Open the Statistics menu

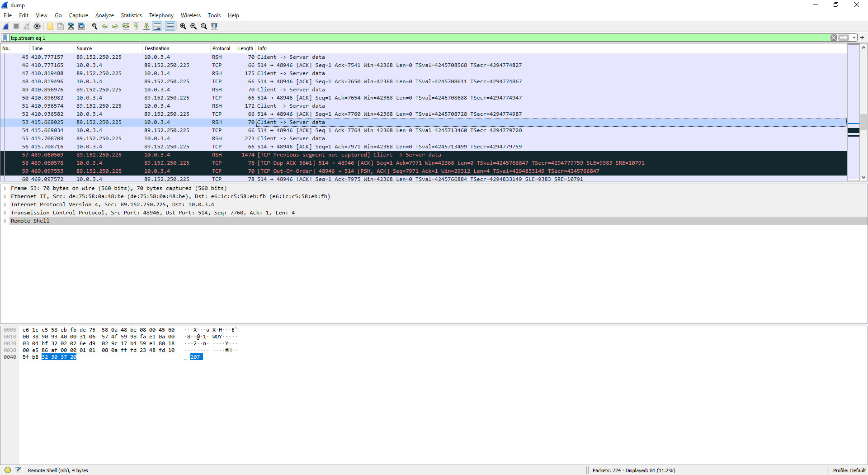(131, 15)
